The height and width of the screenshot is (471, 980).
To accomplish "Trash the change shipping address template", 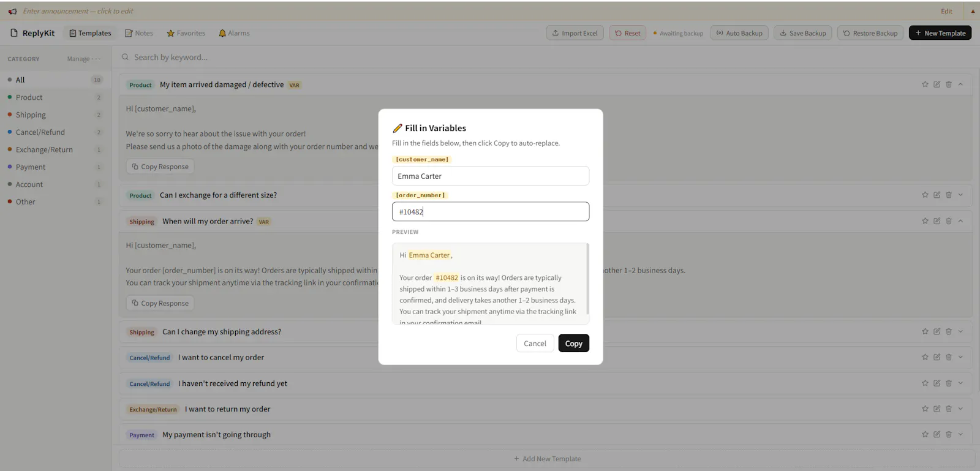I will [949, 331].
